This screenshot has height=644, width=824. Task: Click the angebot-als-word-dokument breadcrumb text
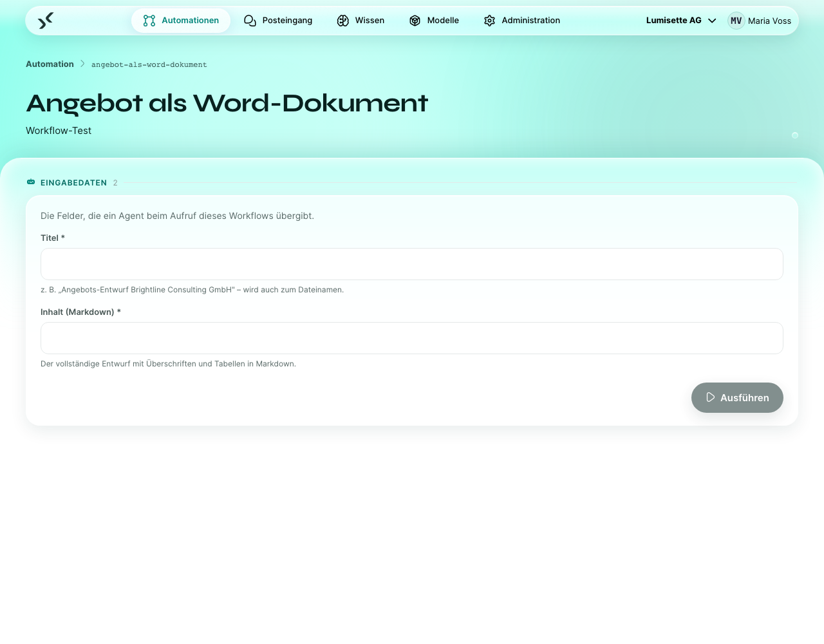click(149, 64)
